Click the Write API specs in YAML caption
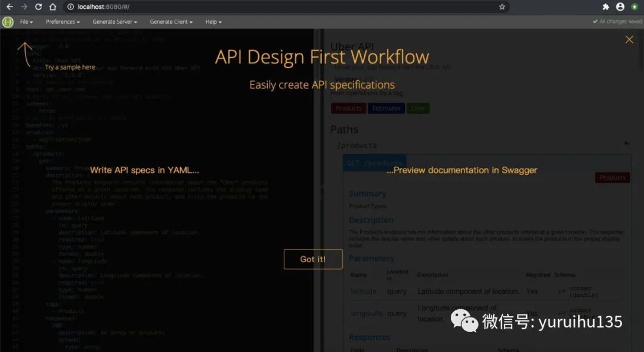 point(144,170)
